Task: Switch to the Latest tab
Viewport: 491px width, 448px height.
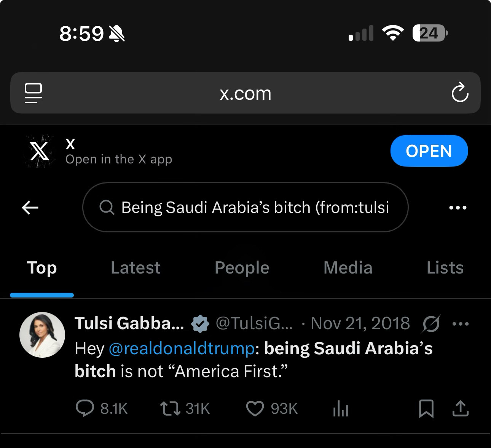Action: click(x=136, y=268)
